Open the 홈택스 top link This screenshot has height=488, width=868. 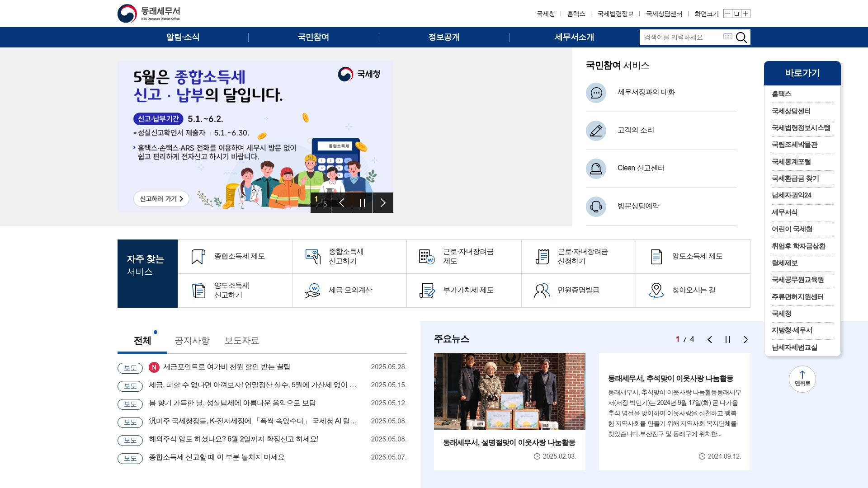click(576, 14)
